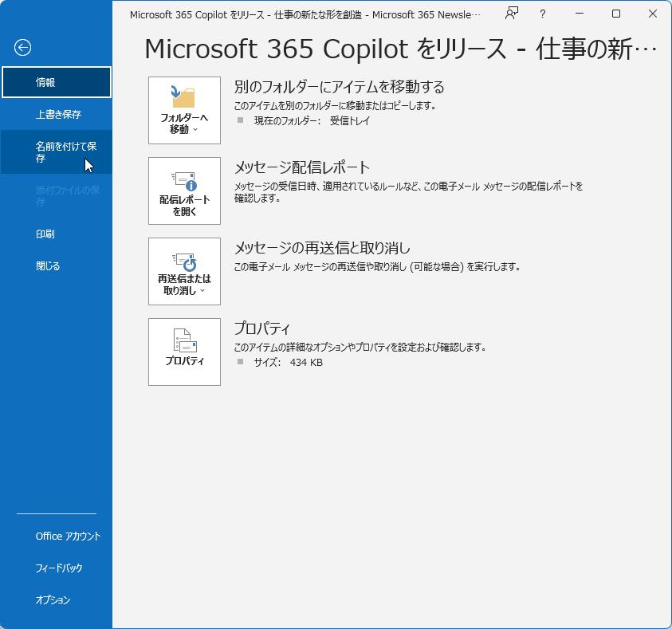Open the プロパティ properties button

[x=184, y=352]
